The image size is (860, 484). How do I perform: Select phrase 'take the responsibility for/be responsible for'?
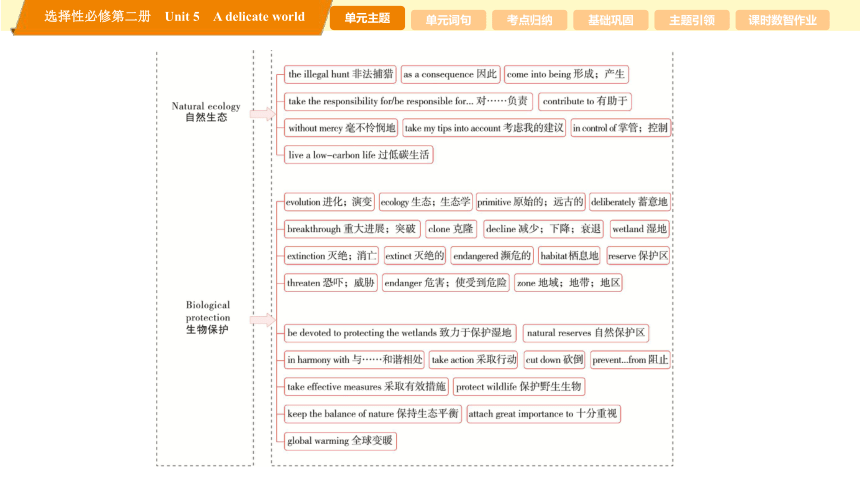(408, 101)
